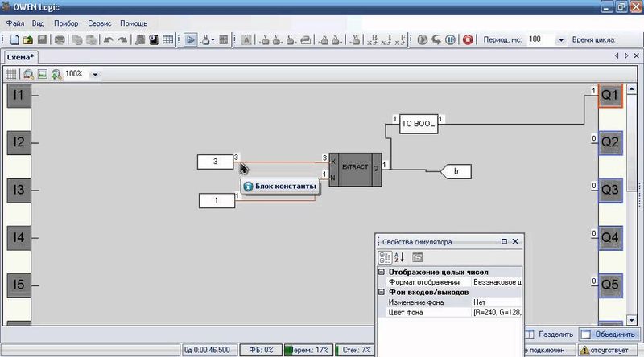Open the Файл menu

pyautogui.click(x=16, y=24)
